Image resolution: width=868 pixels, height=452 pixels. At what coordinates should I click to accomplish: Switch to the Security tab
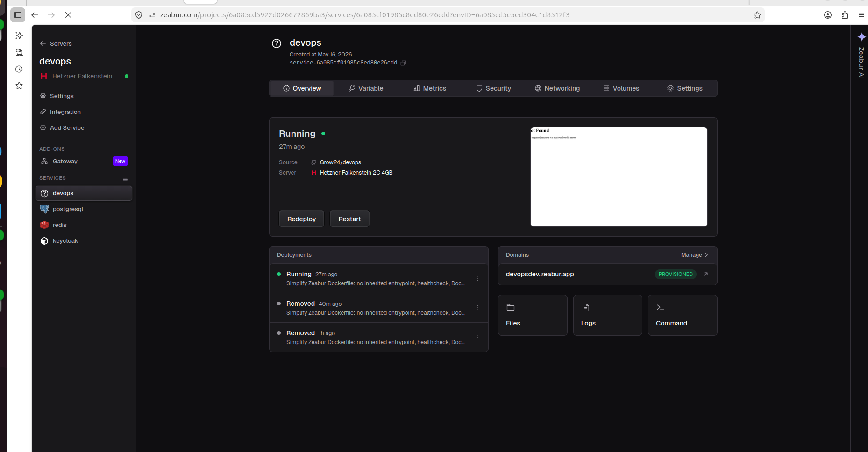[493, 88]
